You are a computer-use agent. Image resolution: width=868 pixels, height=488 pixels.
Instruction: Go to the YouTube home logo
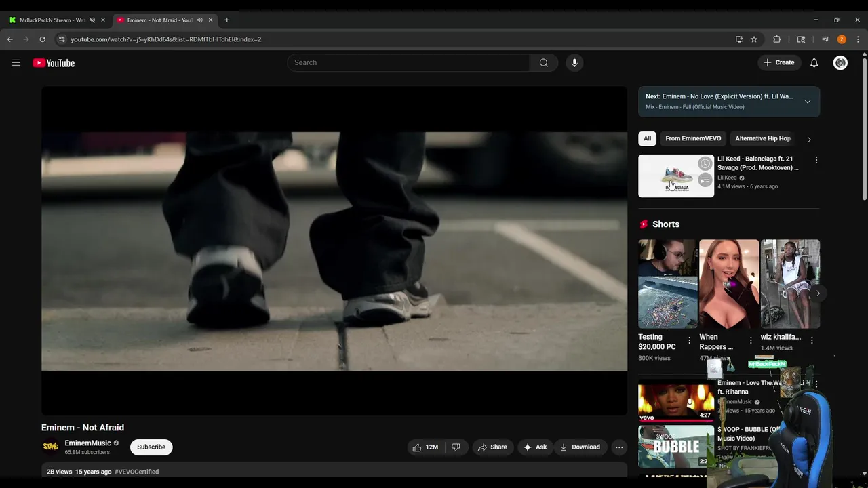[x=54, y=63]
